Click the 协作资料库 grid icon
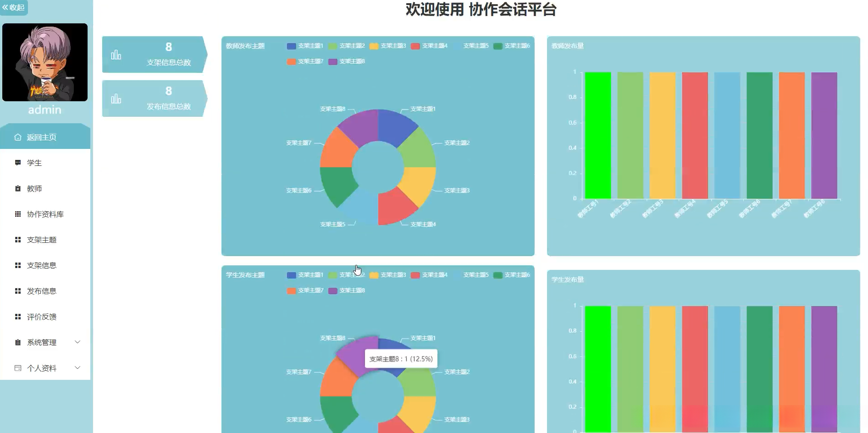868x433 pixels. click(x=17, y=214)
